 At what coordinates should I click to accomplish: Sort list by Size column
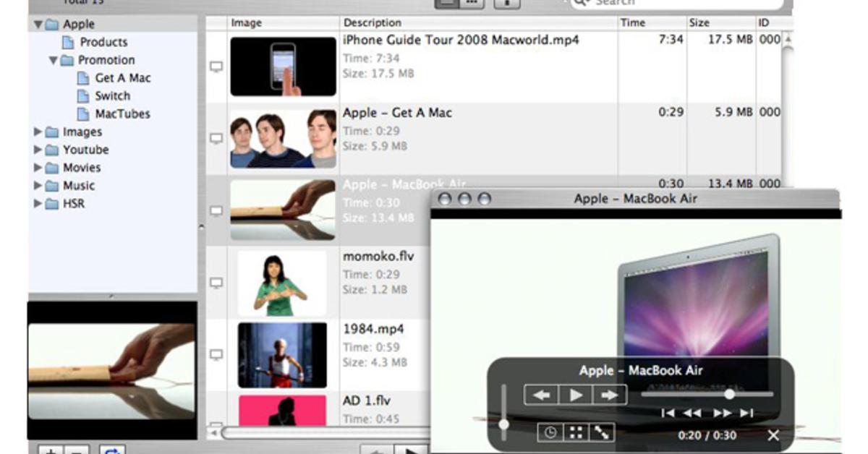click(x=720, y=23)
